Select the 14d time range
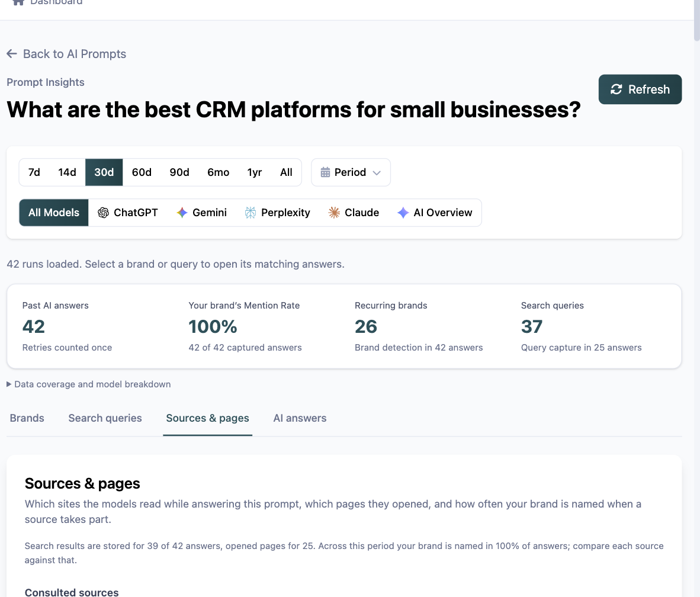This screenshot has width=700, height=597. pyautogui.click(x=67, y=172)
